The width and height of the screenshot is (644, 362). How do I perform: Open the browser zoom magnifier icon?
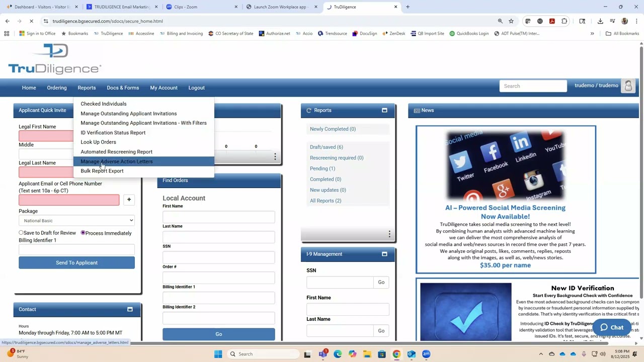coord(500,21)
